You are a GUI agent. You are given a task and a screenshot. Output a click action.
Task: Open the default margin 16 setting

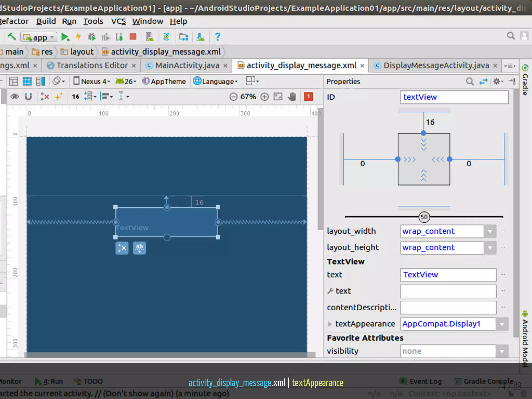coord(76,97)
